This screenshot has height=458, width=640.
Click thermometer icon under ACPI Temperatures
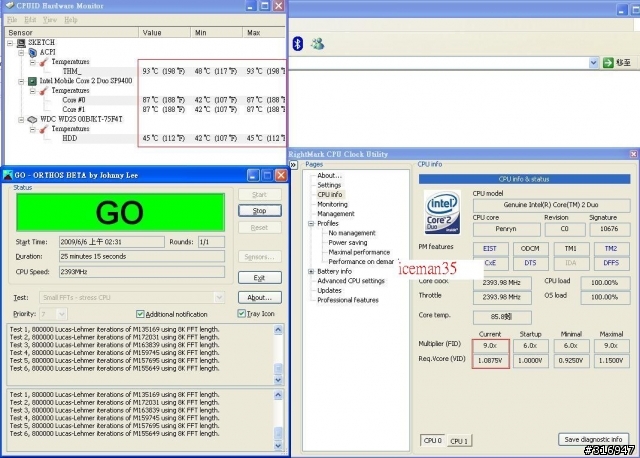(43, 62)
